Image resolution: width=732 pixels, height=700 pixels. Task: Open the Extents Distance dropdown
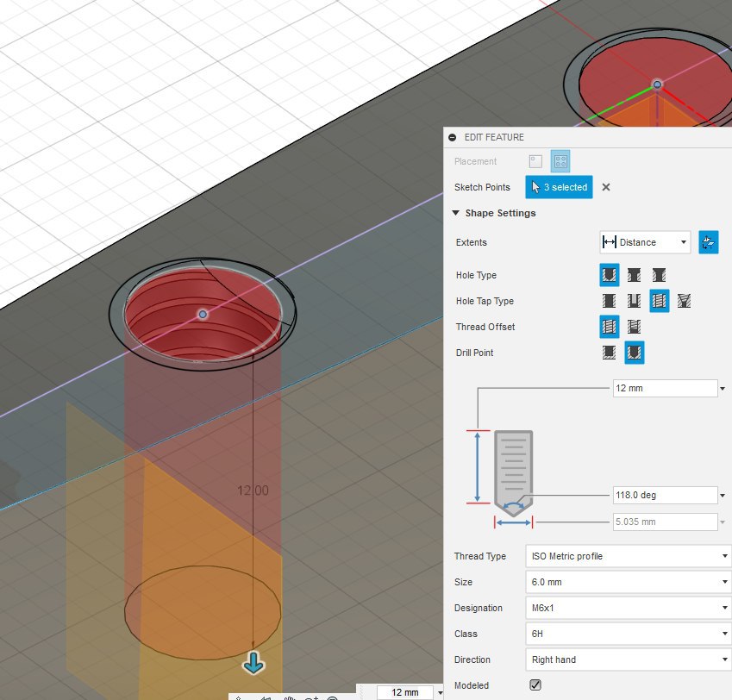pyautogui.click(x=645, y=242)
